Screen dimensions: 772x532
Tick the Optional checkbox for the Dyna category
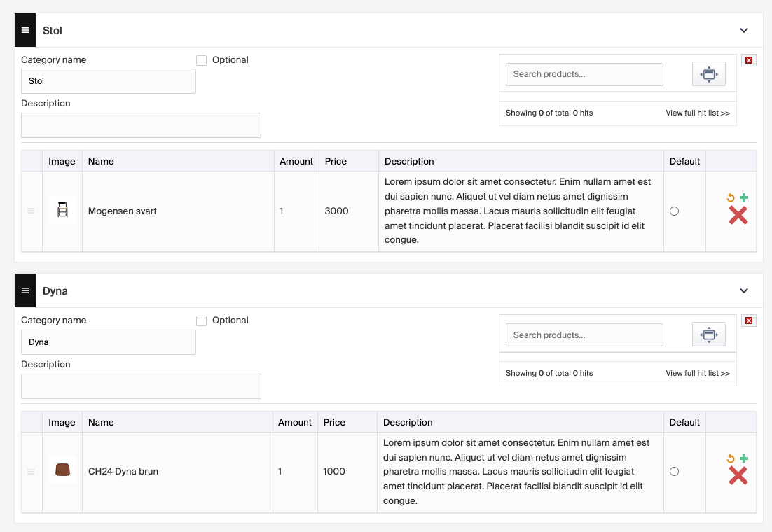(202, 321)
